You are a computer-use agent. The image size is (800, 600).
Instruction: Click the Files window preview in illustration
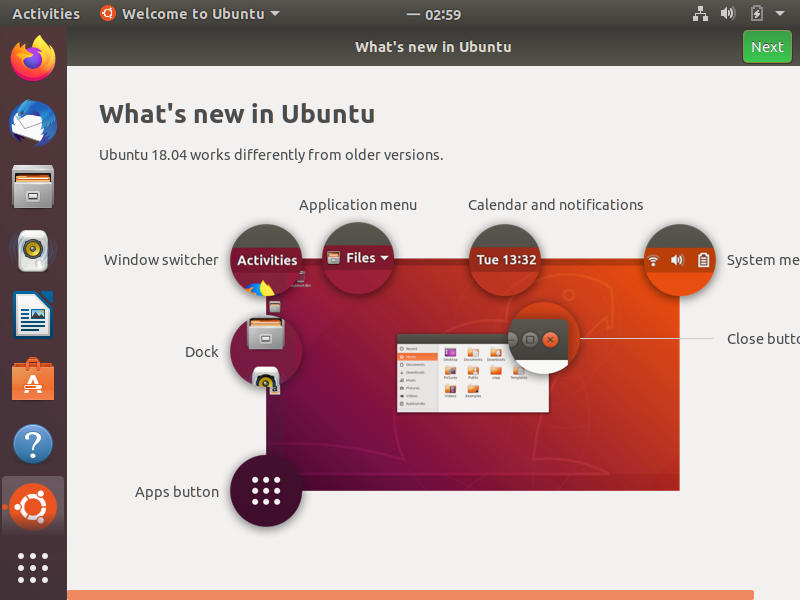click(473, 373)
